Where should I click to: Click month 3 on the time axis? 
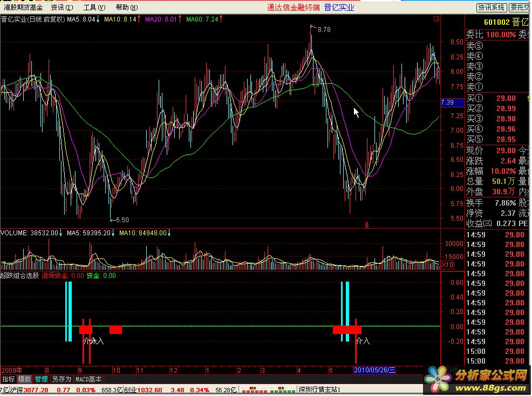263,370
